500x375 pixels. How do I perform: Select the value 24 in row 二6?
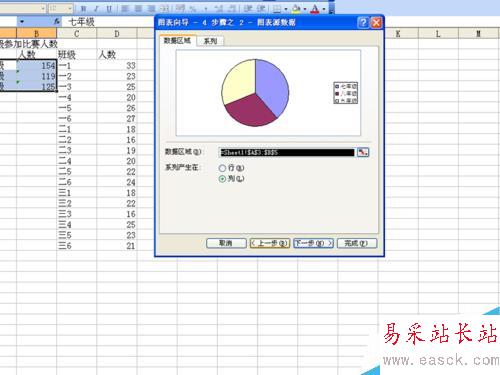[117, 182]
